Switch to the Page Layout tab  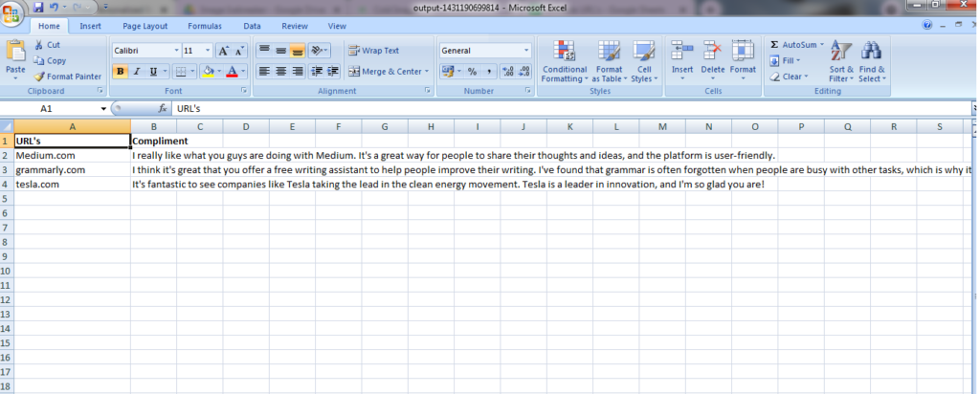145,26
